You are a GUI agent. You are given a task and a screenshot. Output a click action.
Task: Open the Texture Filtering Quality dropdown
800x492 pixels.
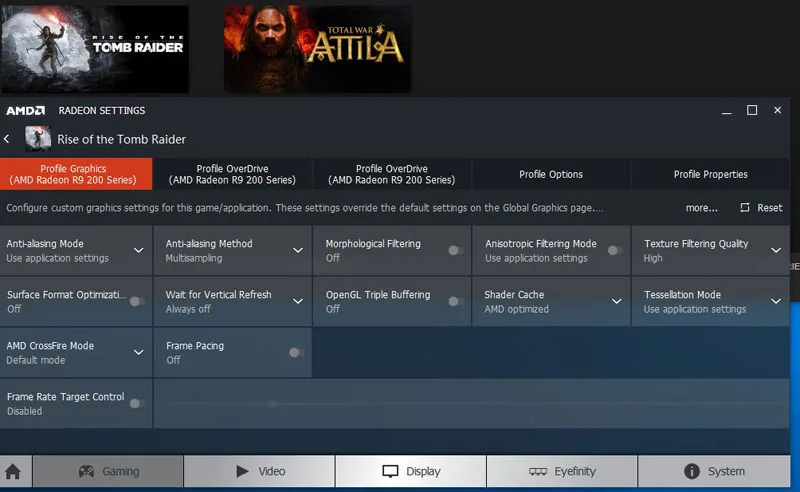tap(776, 250)
